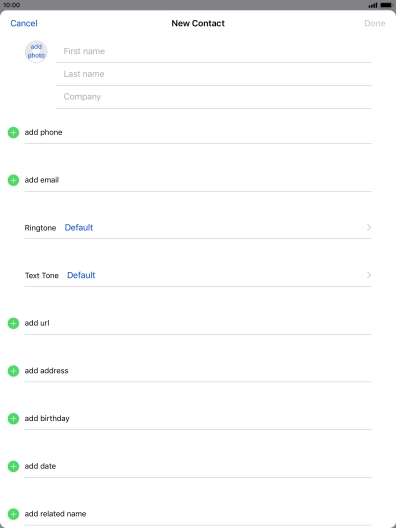Tap the battery icon in status bar
The height and width of the screenshot is (528, 396).
[386, 5]
